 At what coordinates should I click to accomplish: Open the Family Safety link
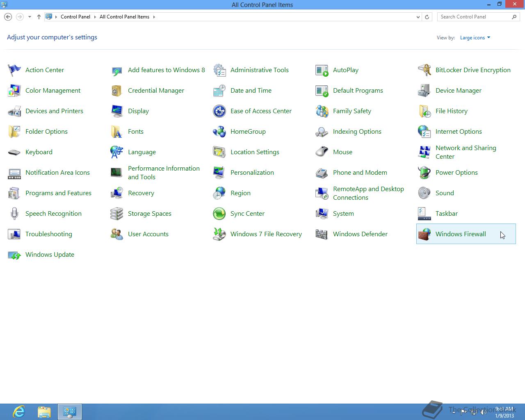(x=352, y=111)
